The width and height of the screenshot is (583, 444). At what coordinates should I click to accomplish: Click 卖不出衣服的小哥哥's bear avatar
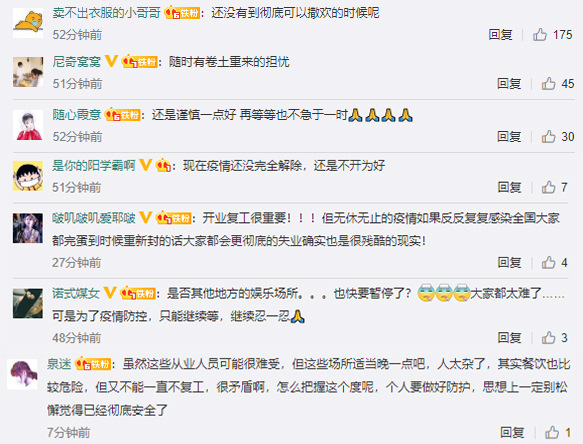(28, 23)
